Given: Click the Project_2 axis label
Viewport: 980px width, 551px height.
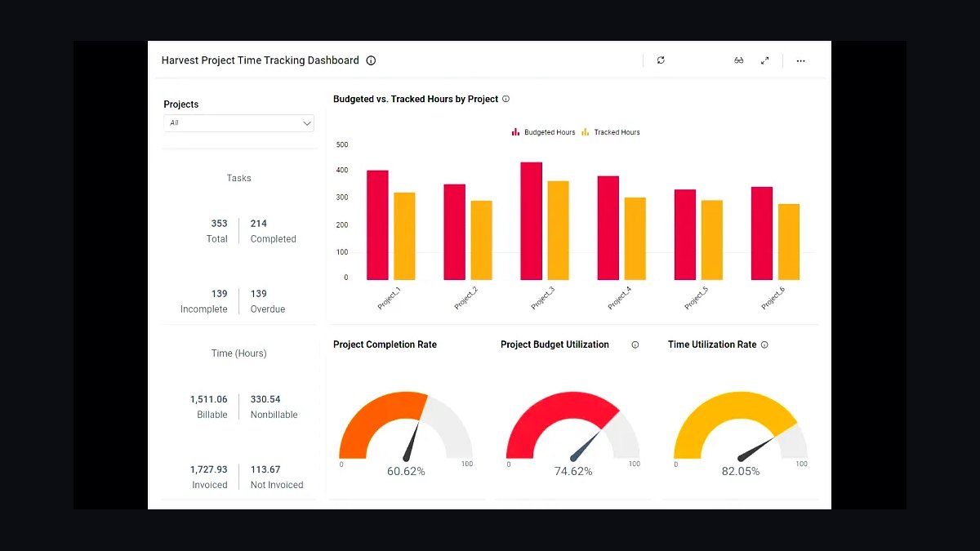Looking at the screenshot, I should (465, 298).
